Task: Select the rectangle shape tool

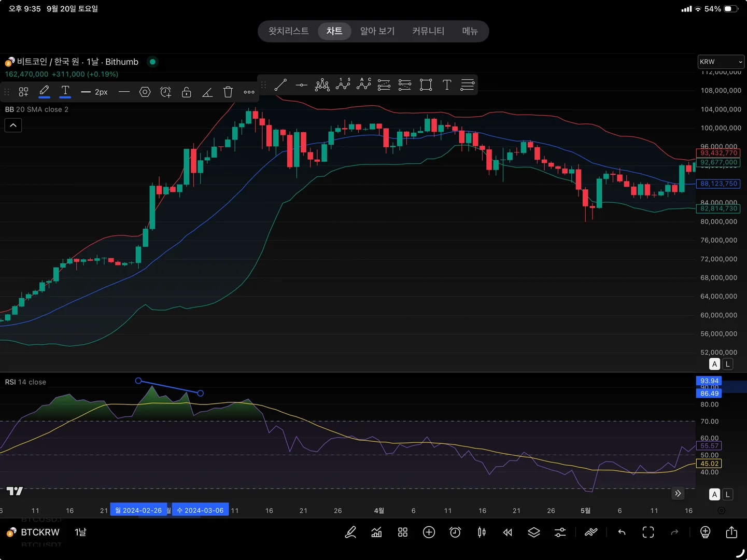Action: pos(426,85)
